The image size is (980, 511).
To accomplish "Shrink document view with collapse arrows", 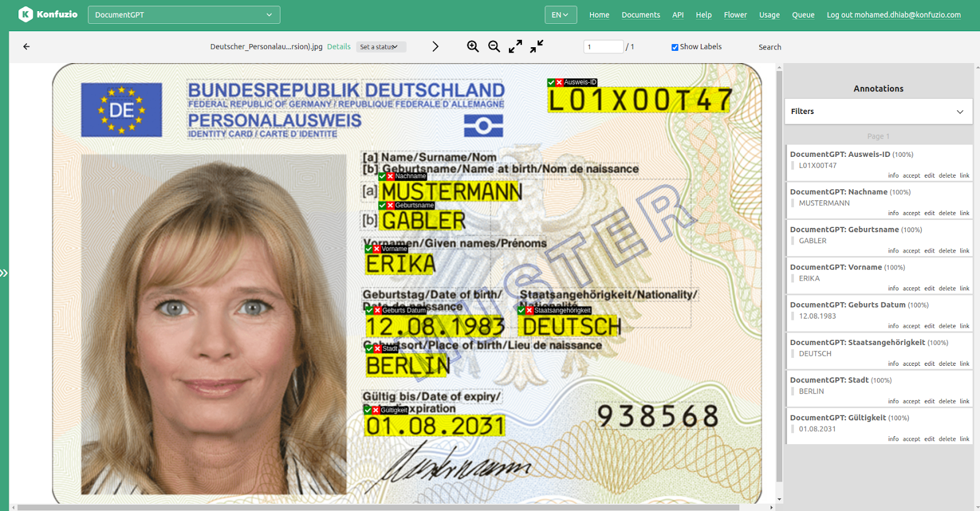I will point(537,47).
